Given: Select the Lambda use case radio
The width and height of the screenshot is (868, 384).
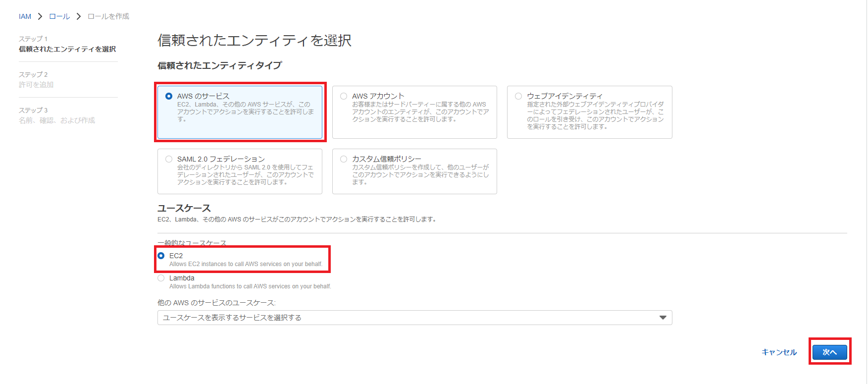Looking at the screenshot, I should [161, 278].
